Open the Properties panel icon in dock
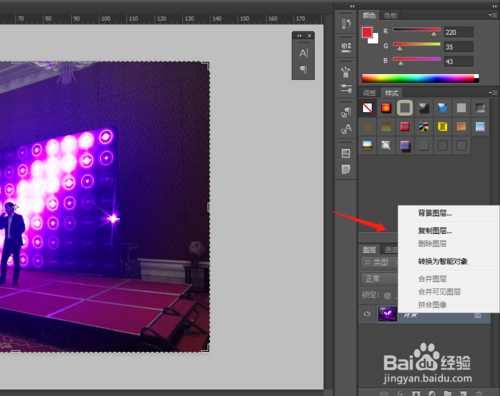 pyautogui.click(x=346, y=47)
